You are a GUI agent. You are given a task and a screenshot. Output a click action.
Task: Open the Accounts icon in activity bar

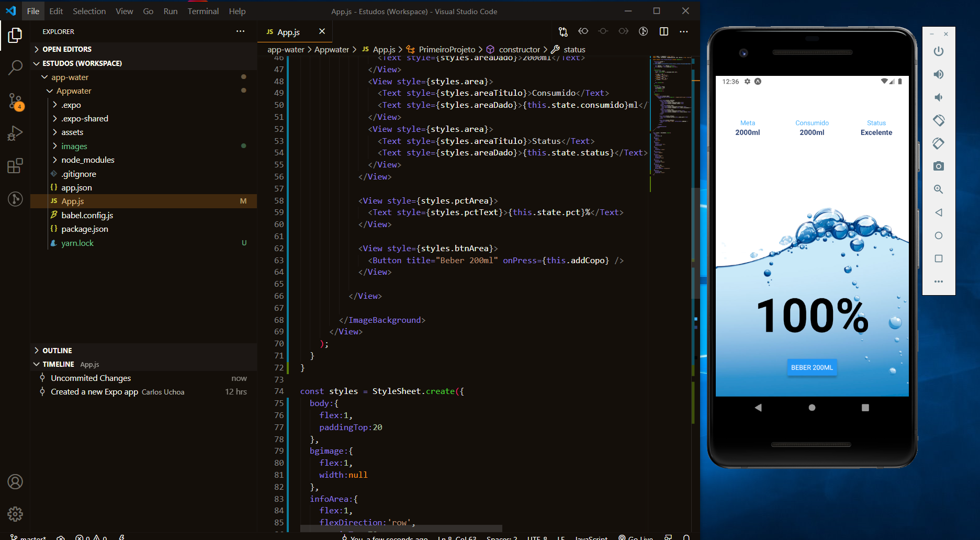[x=15, y=481]
